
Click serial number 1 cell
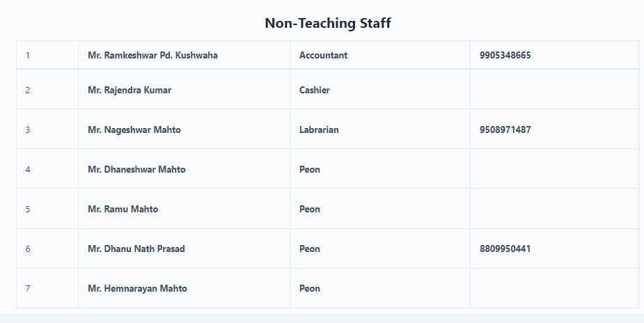click(47, 55)
